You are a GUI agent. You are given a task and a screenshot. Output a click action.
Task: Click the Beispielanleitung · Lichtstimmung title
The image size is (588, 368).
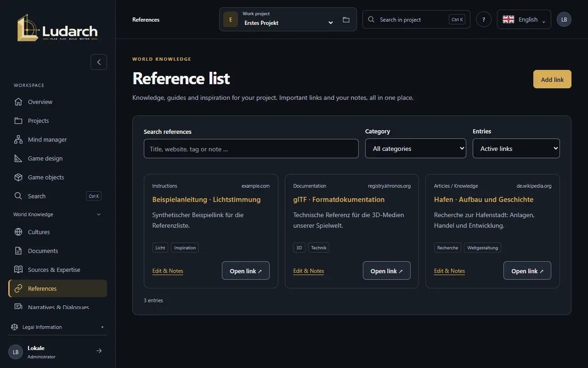206,200
